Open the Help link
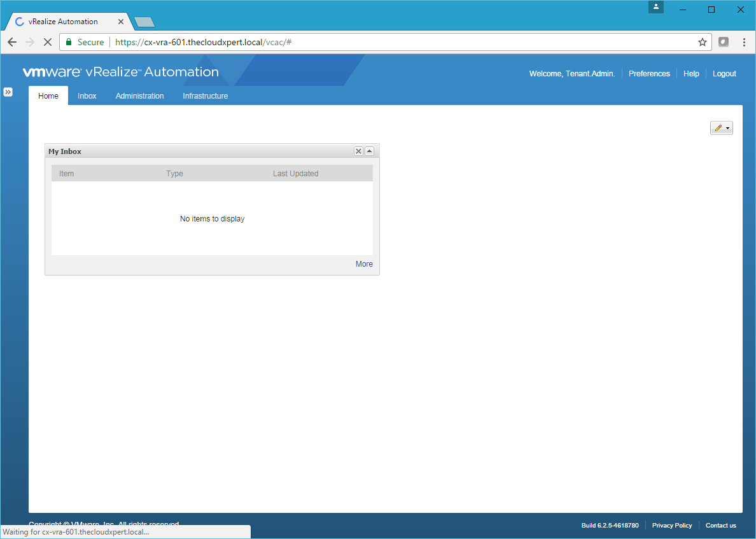Image resolution: width=756 pixels, height=539 pixels. tap(691, 74)
